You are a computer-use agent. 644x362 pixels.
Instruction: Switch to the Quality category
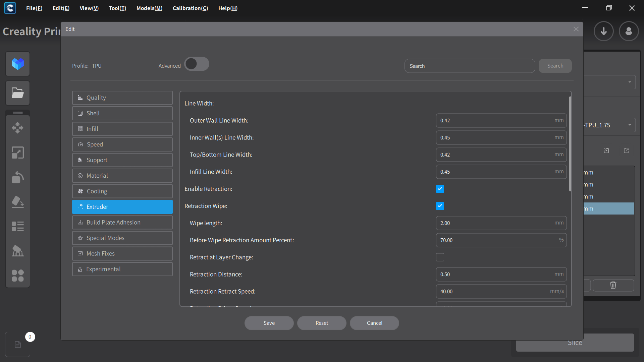122,98
